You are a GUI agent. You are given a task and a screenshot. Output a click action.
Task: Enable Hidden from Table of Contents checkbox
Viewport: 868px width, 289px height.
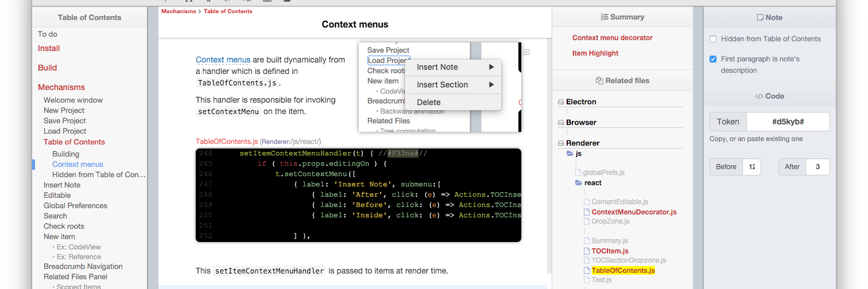(713, 39)
